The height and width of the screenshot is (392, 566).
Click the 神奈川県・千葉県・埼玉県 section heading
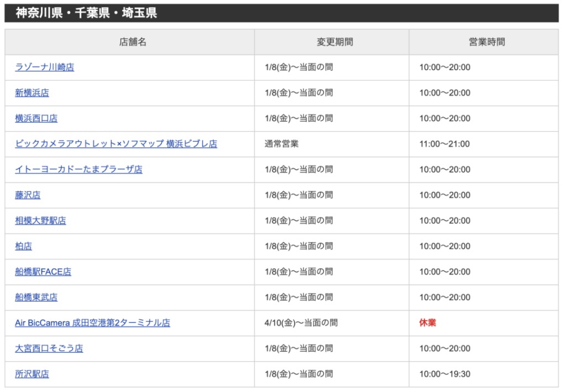point(86,13)
